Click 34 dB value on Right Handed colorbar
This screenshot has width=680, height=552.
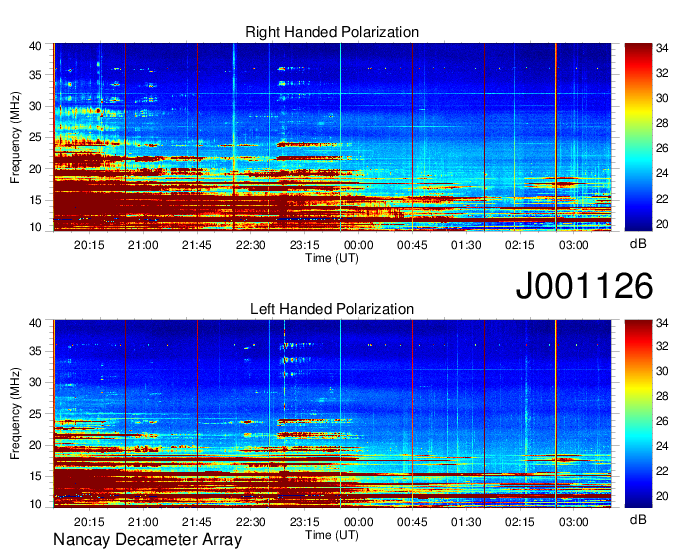662,48
